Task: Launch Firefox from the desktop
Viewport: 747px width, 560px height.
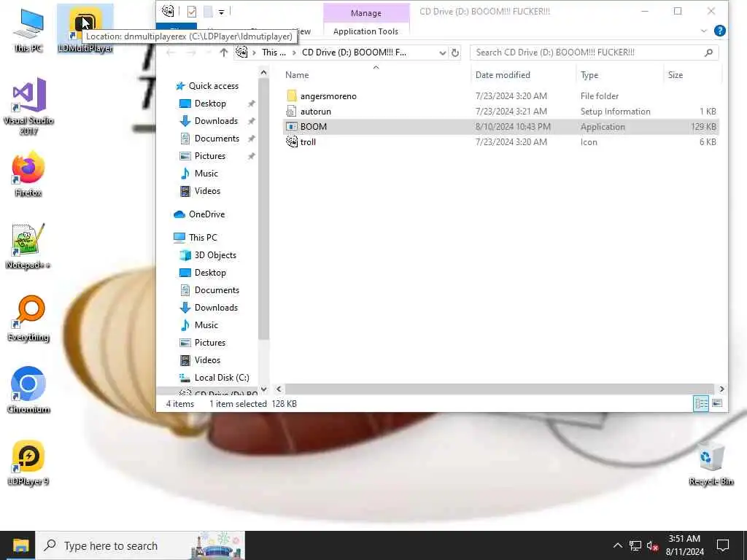Action: [x=28, y=174]
